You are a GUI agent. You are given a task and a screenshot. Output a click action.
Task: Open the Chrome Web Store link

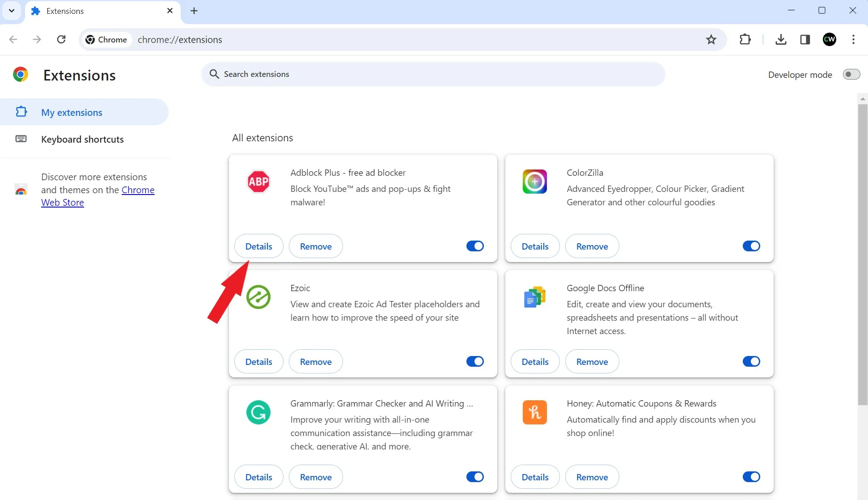(138, 190)
